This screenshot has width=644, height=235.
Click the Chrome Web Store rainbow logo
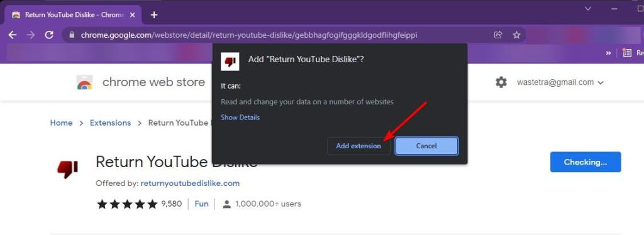click(85, 82)
